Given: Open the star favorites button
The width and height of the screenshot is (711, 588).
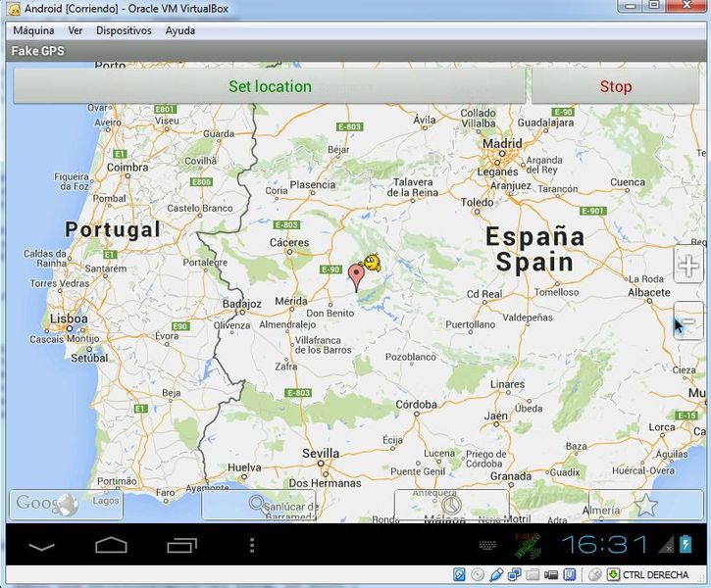Looking at the screenshot, I should [645, 504].
